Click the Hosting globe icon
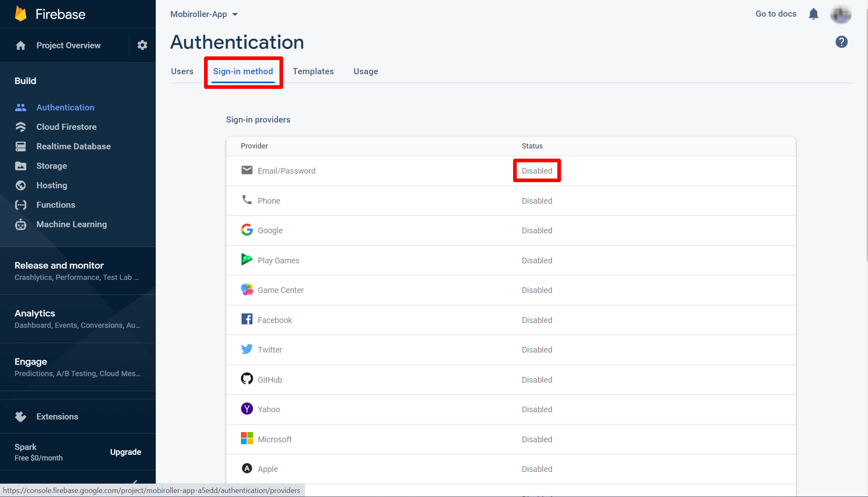The height and width of the screenshot is (497, 868). [x=21, y=185]
